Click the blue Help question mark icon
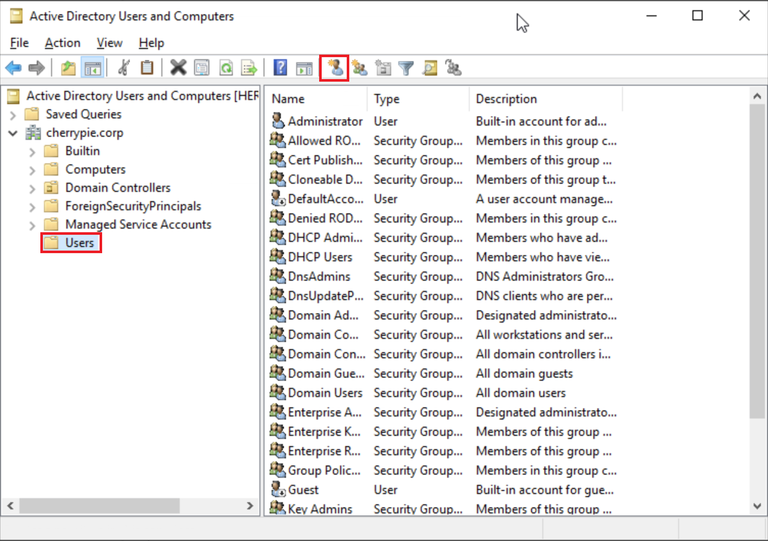This screenshot has height=541, width=768. pyautogui.click(x=280, y=68)
